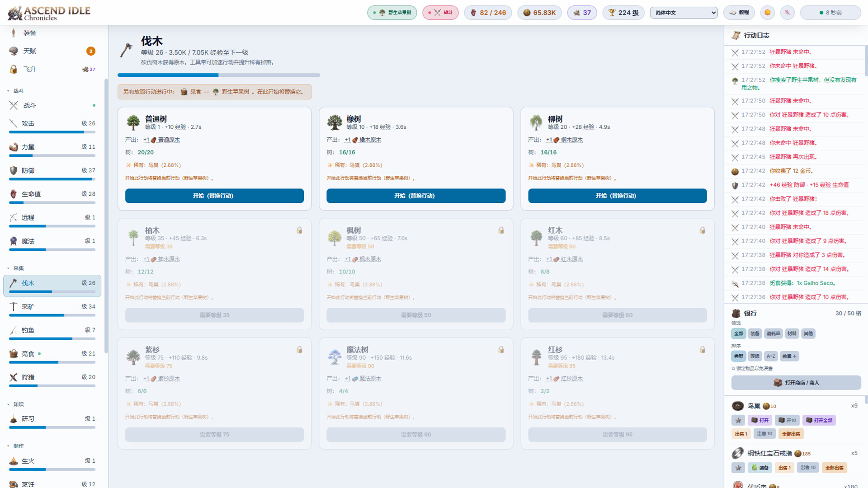
Task: Select the 全部 bank filter chip
Action: pyautogui.click(x=739, y=333)
